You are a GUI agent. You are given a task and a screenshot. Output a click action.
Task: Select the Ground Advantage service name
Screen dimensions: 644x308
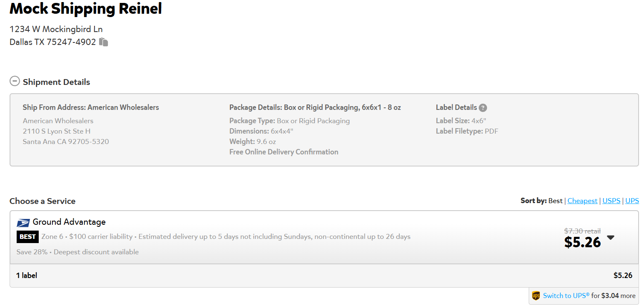(x=69, y=222)
